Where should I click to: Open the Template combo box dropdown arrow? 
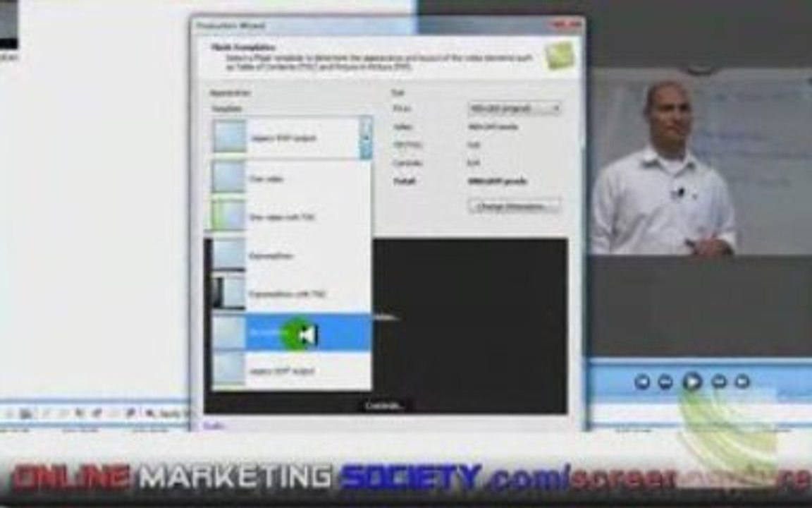click(366, 138)
